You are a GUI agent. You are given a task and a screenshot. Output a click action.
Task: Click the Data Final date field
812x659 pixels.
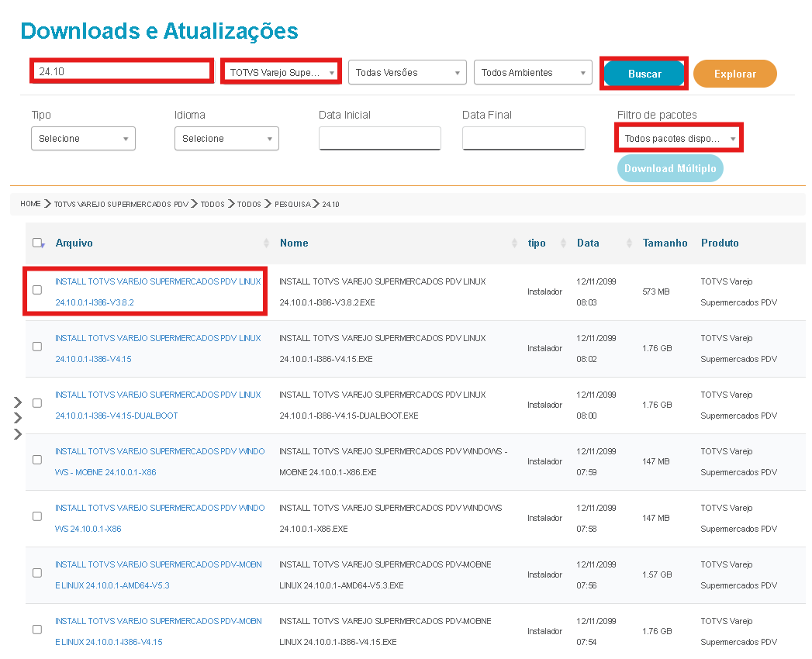(x=523, y=138)
